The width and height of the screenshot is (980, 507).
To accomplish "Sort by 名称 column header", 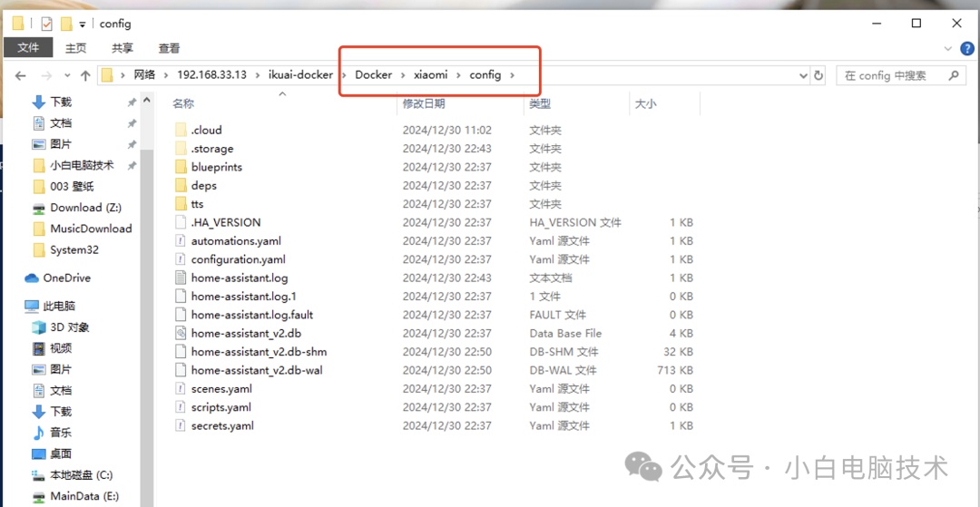I will click(x=182, y=103).
